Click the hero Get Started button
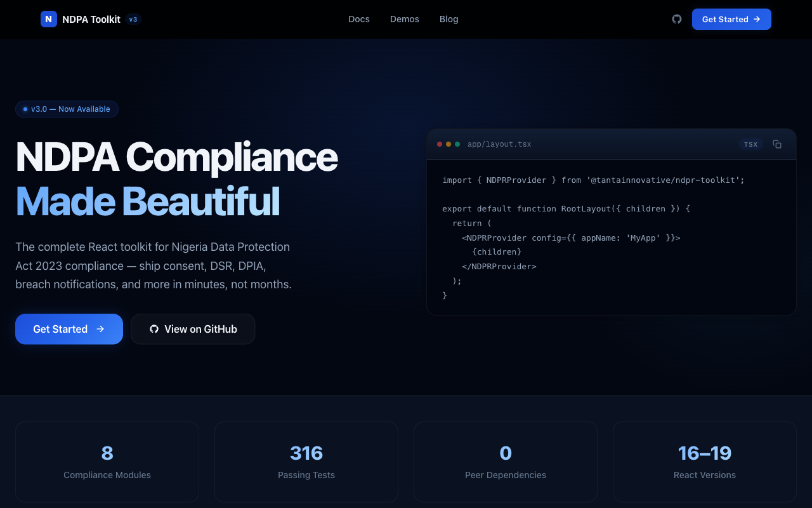Image resolution: width=812 pixels, height=508 pixels. click(69, 329)
